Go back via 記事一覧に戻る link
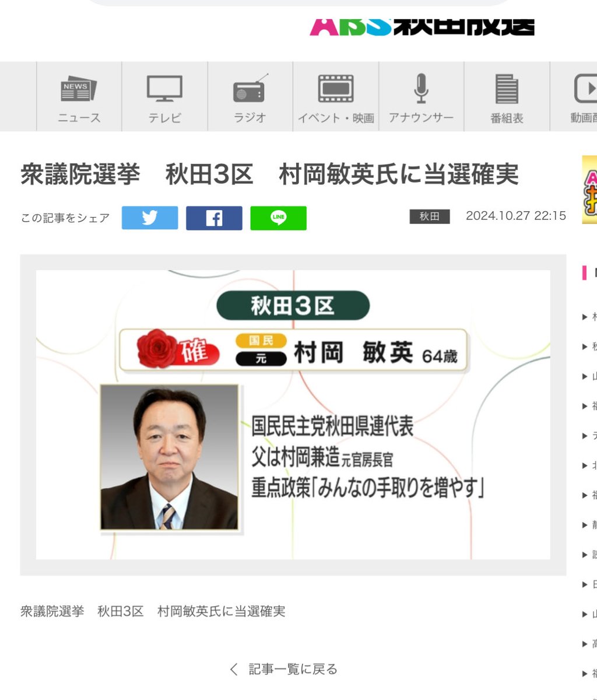Screen dimensions: 597x700 coord(293,669)
